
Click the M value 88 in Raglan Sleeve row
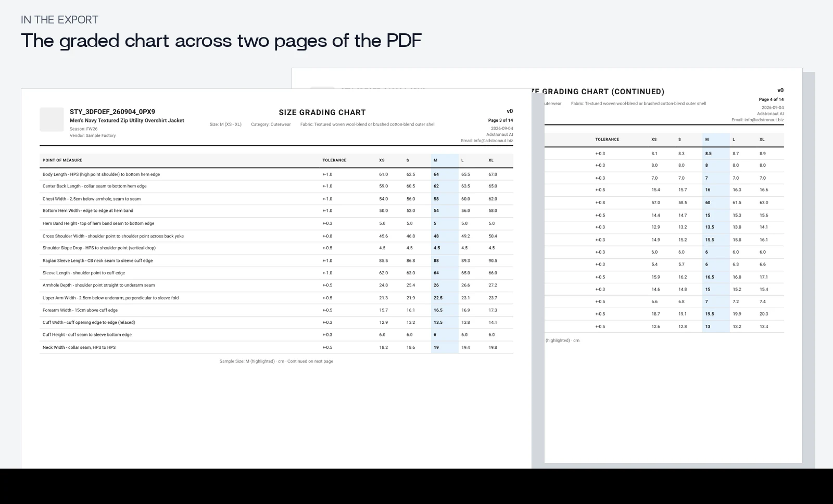coord(436,261)
